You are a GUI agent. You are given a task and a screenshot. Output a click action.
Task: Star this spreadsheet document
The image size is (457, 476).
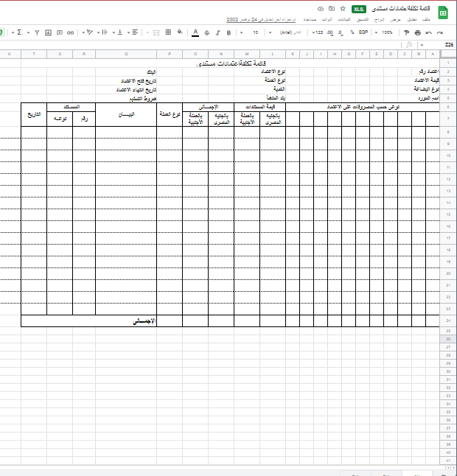(x=343, y=9)
